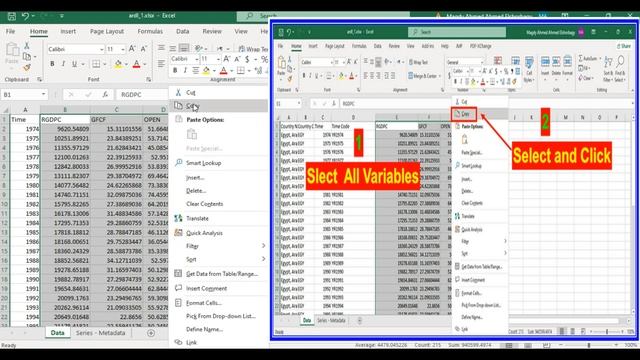Click Sort & Filter in the inset Excel window

pos(608,69)
